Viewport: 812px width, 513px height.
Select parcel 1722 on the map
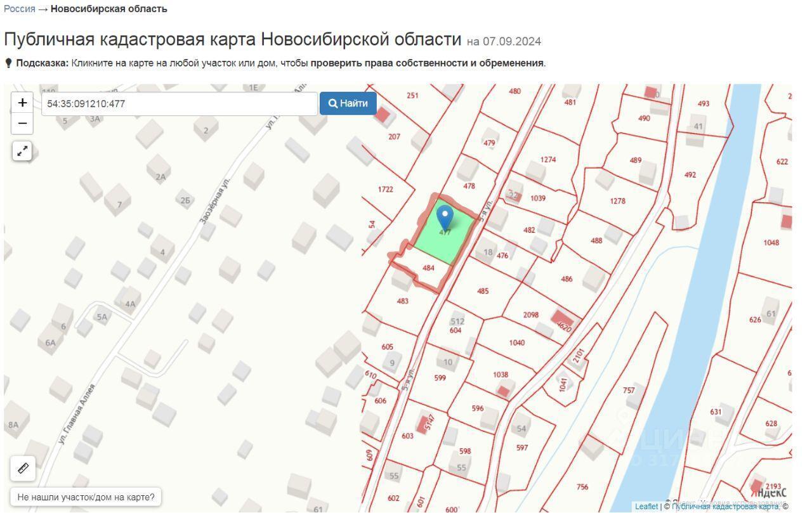coord(385,189)
